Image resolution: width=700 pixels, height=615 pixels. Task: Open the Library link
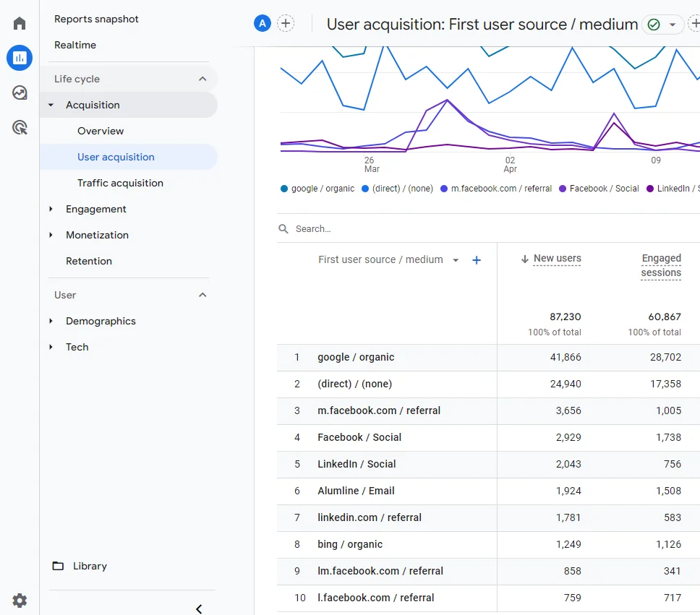pyautogui.click(x=90, y=566)
